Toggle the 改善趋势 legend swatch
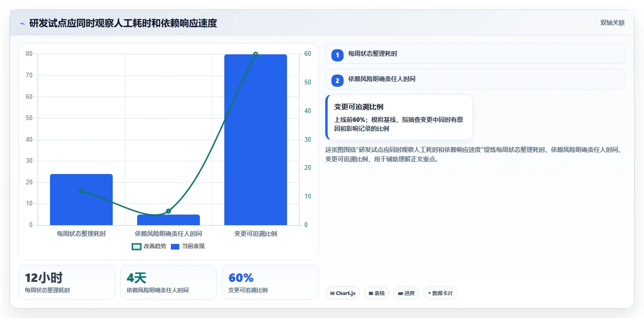Image resolution: width=644 pixels, height=318 pixels. tap(137, 246)
